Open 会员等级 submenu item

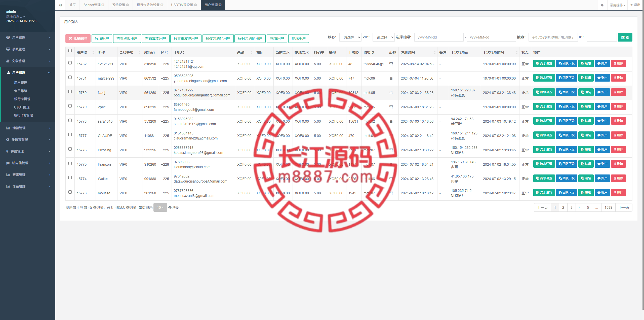[x=21, y=91]
